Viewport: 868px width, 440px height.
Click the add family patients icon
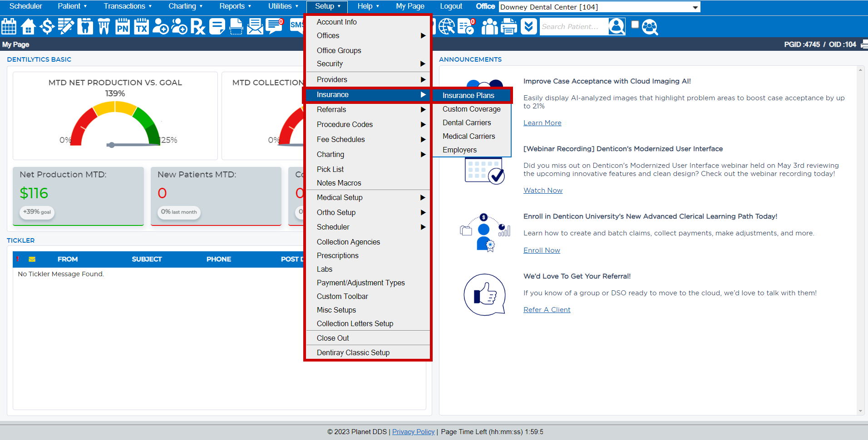coord(179,27)
